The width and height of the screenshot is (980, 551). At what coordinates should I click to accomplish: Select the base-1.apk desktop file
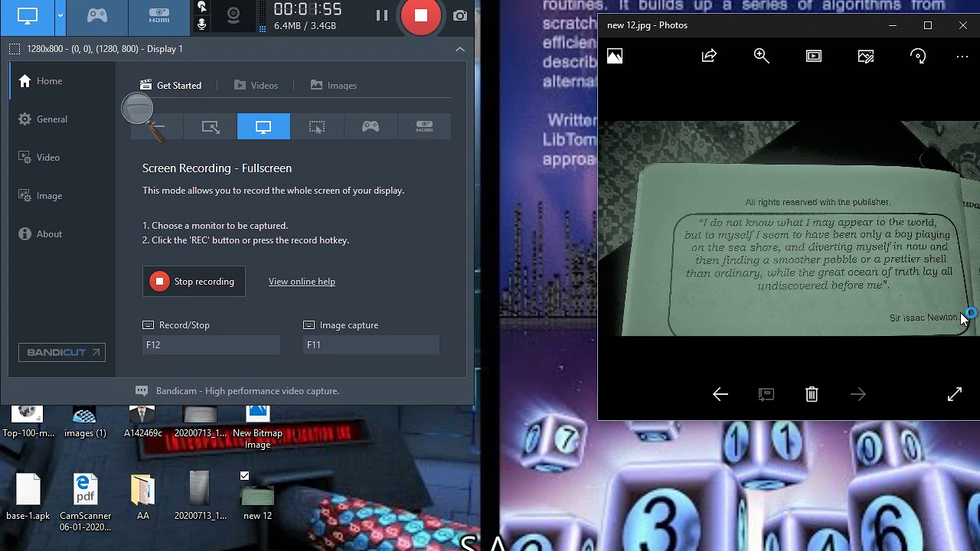click(x=28, y=497)
